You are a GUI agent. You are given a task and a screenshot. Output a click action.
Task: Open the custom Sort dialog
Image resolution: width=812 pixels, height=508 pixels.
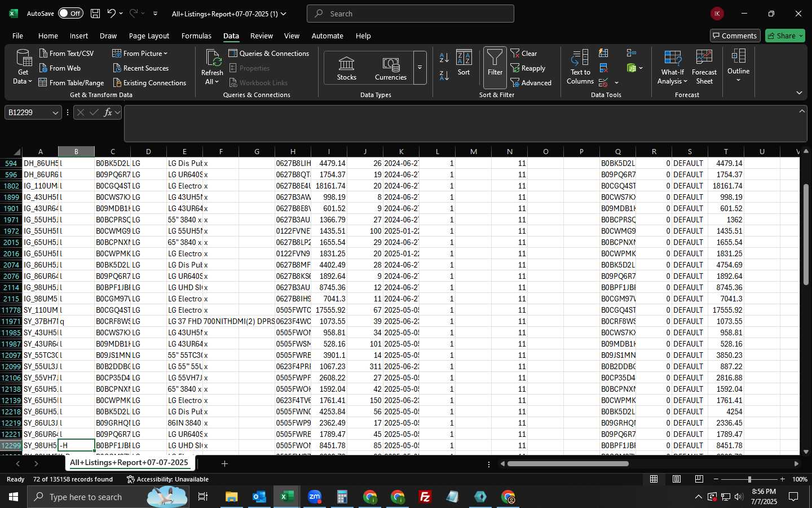click(x=464, y=63)
